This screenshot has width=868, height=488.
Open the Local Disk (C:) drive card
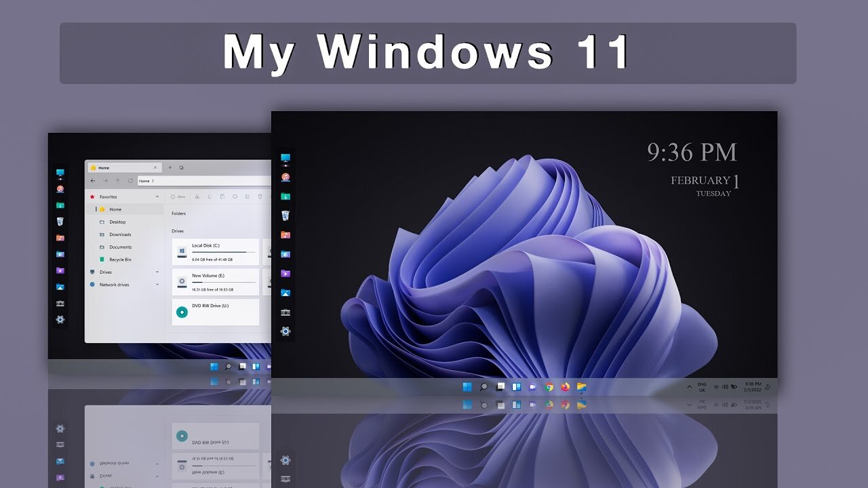216,251
